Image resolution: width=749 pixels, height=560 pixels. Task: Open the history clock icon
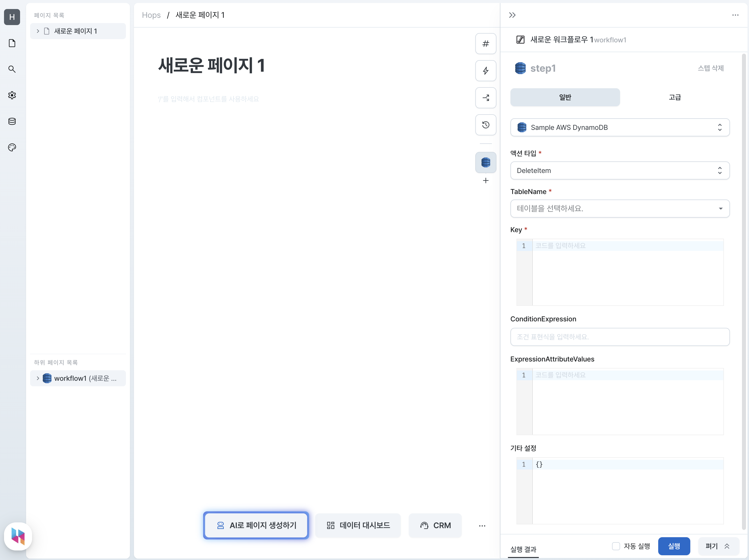coord(486,125)
